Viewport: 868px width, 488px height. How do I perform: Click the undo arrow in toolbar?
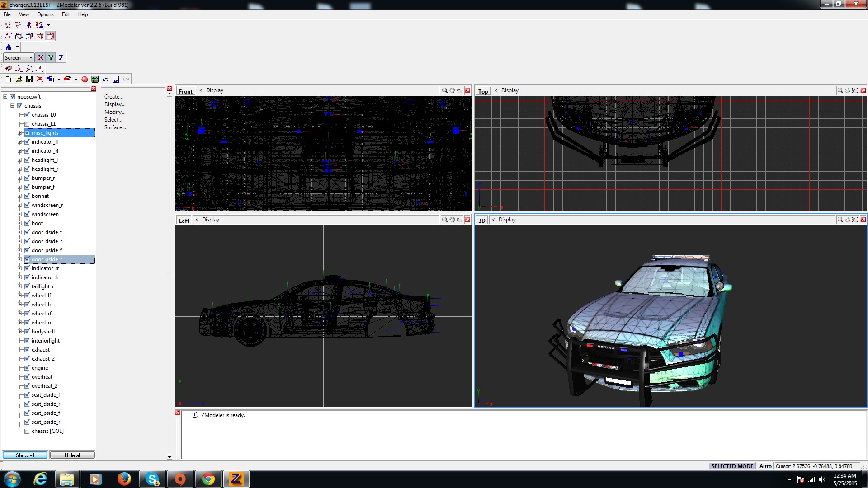pyautogui.click(x=105, y=79)
